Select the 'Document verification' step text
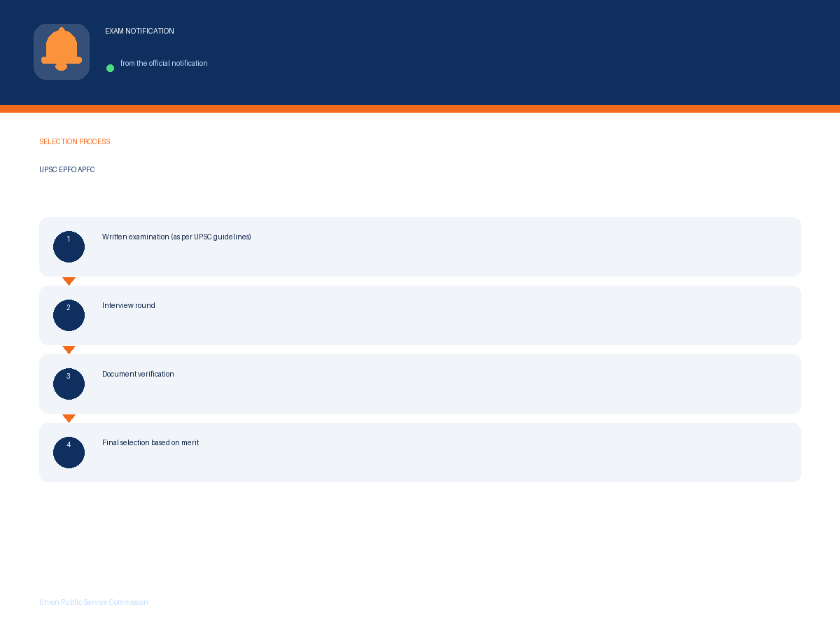840x630 pixels. [138, 374]
